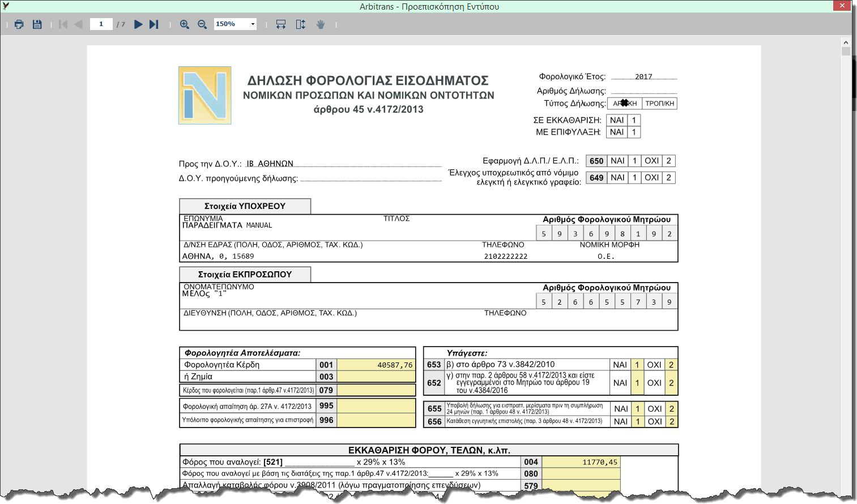This screenshot has width=857, height=504.
Task: Click ΟΧΙ in code 656 row
Action: tap(655, 421)
